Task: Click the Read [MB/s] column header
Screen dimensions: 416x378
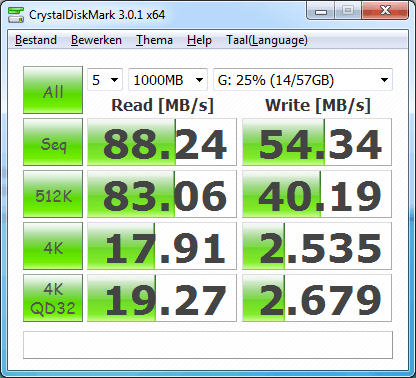Action: 162,106
